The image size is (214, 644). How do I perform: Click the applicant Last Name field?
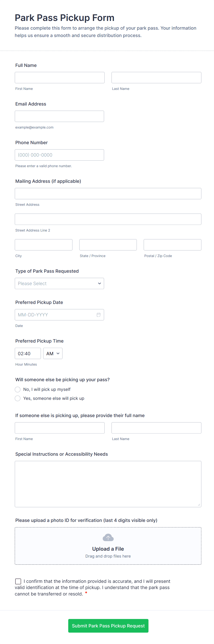[156, 78]
